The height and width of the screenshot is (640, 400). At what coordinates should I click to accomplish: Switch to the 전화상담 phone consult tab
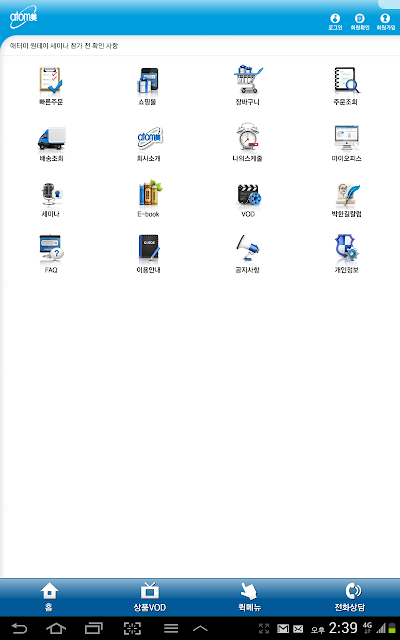[350, 597]
